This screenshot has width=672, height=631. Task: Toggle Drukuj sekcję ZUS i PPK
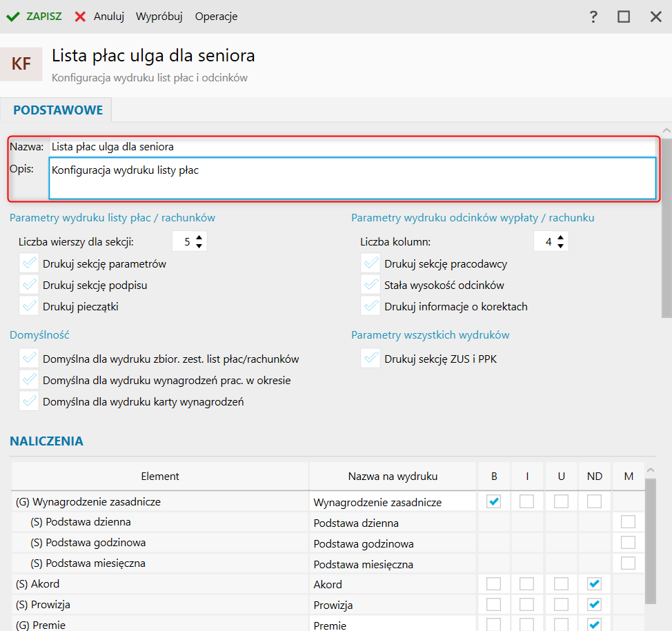click(x=371, y=359)
